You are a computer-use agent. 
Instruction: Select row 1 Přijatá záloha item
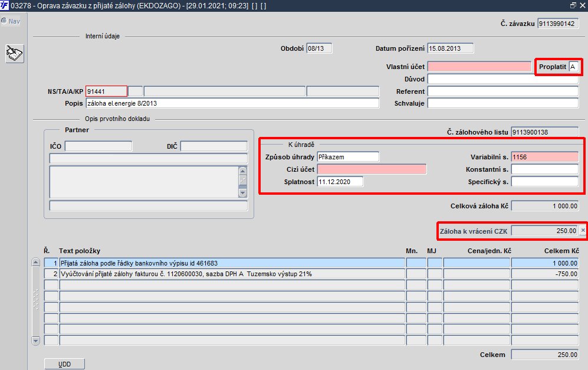[232, 263]
